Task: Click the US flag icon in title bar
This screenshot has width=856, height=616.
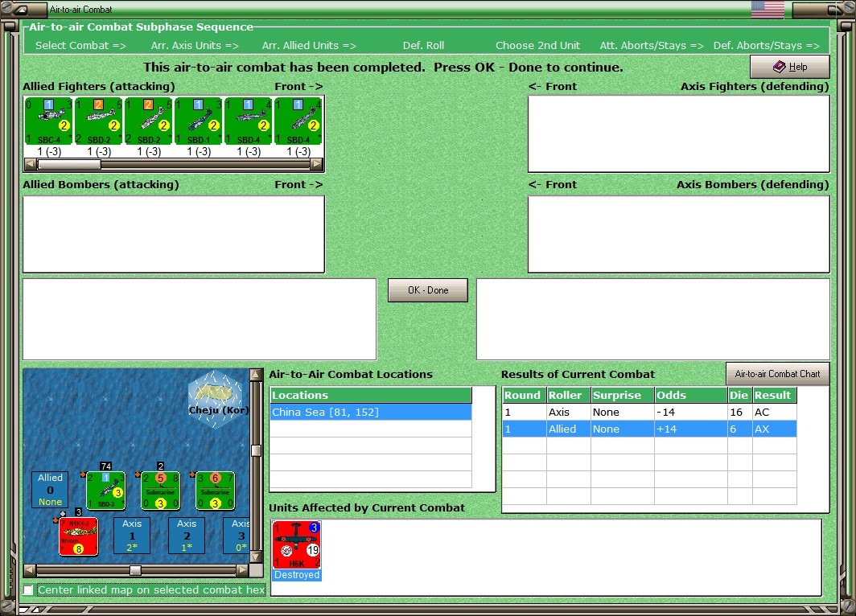Action: tap(768, 10)
